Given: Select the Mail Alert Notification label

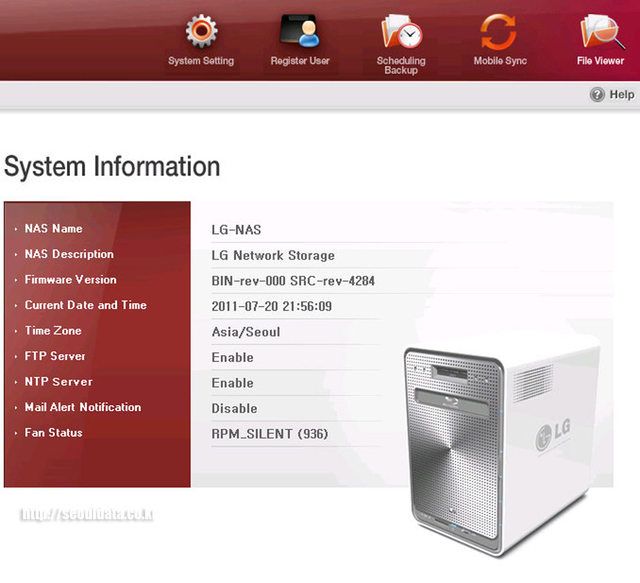Looking at the screenshot, I should (x=83, y=407).
